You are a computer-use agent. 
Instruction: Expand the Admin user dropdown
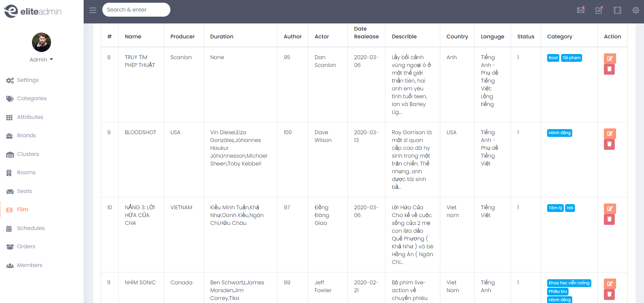pos(41,59)
